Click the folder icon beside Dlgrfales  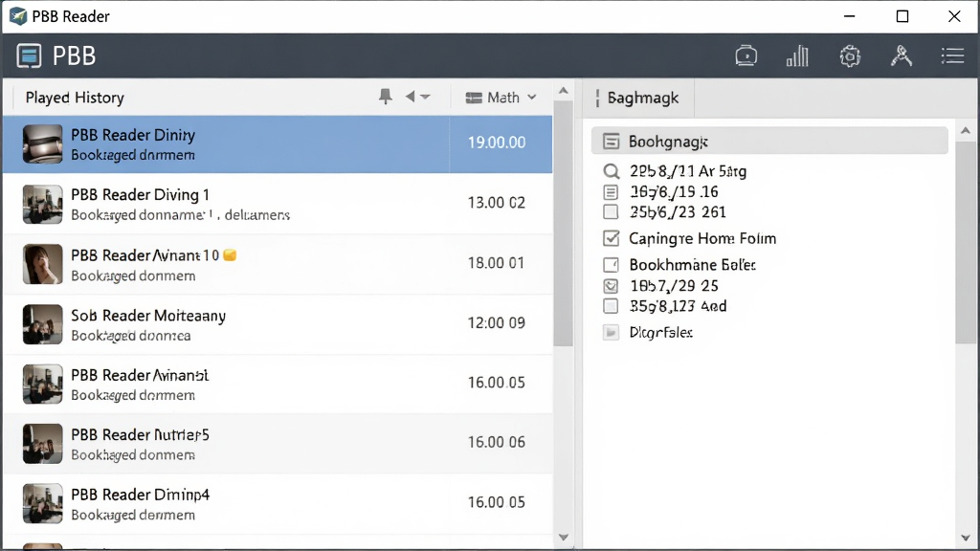click(611, 332)
